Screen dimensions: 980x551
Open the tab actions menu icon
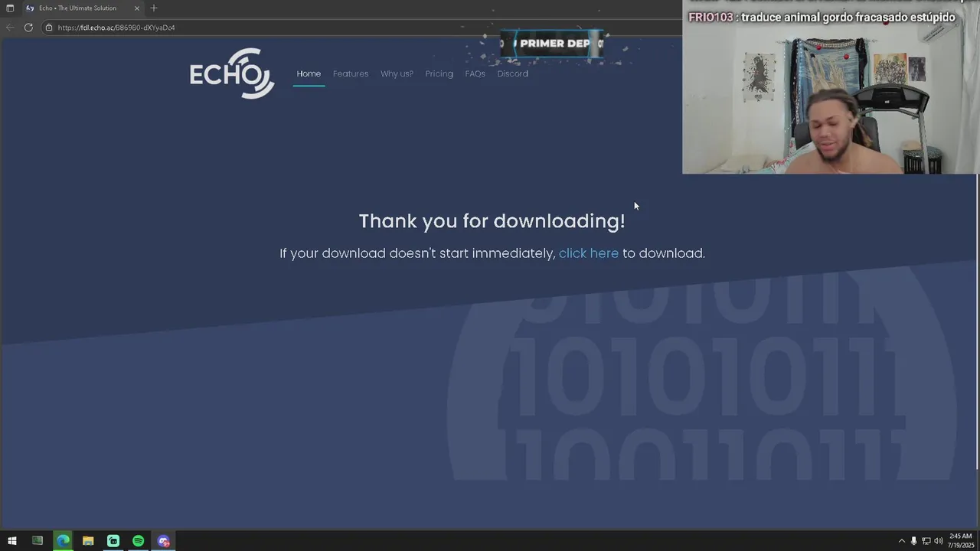(x=10, y=8)
